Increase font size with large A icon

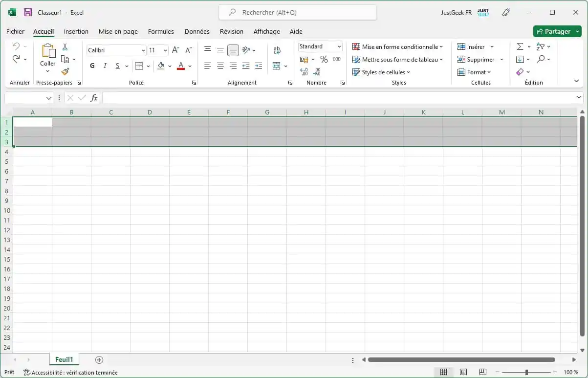[176, 50]
